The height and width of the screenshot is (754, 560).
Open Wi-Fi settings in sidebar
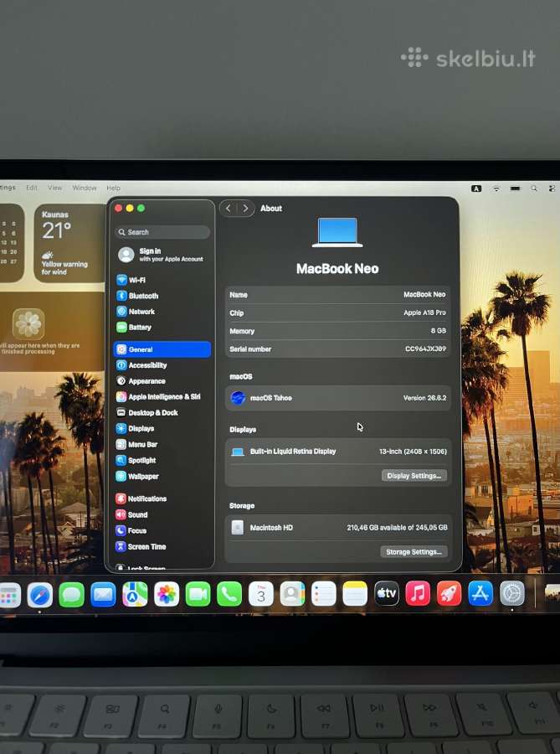tap(162, 280)
